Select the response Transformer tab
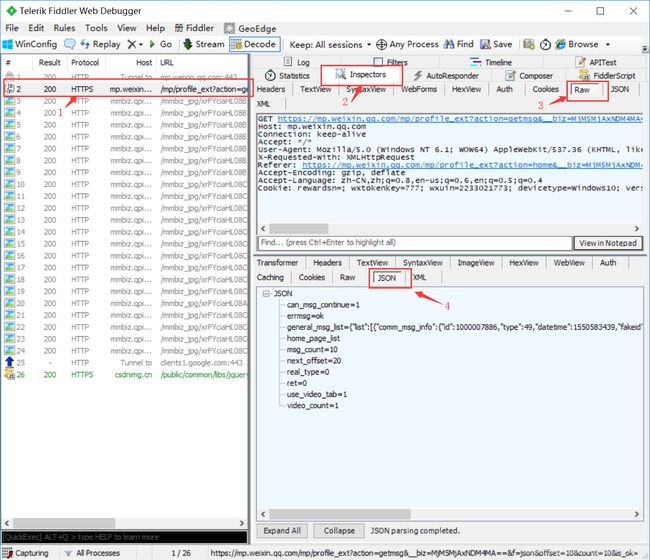The height and width of the screenshot is (560, 650). (x=277, y=263)
